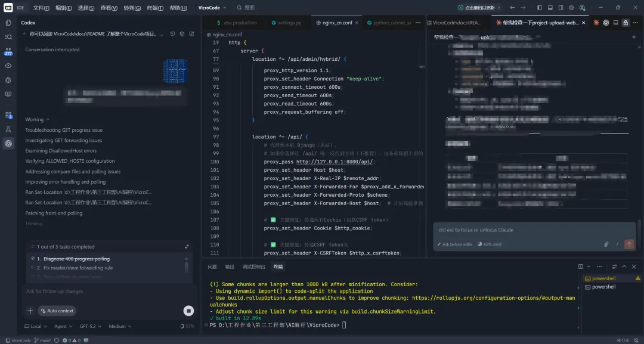Open the GPT-5.2 model dropdown
This screenshot has width=644, height=344.
91,326
